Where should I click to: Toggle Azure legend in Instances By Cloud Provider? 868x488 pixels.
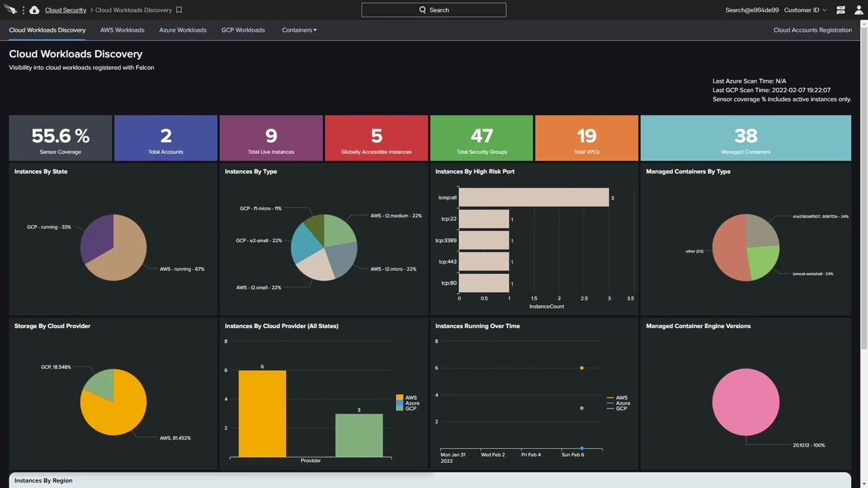coord(408,403)
